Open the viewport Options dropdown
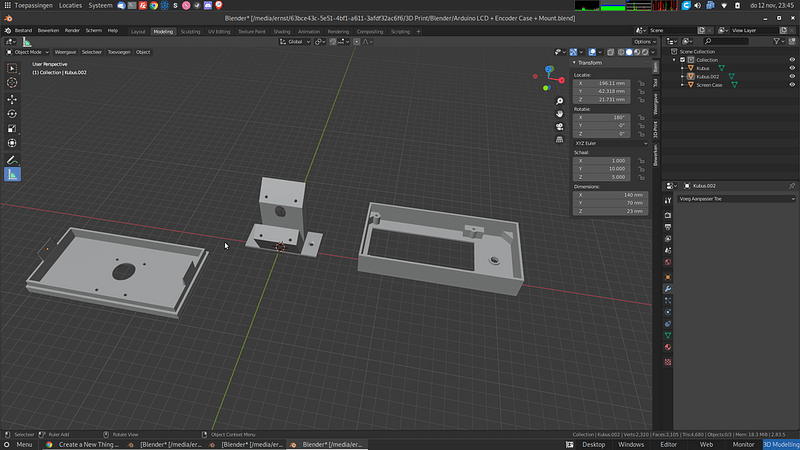Image resolution: width=800 pixels, height=450 pixels. 644,42
